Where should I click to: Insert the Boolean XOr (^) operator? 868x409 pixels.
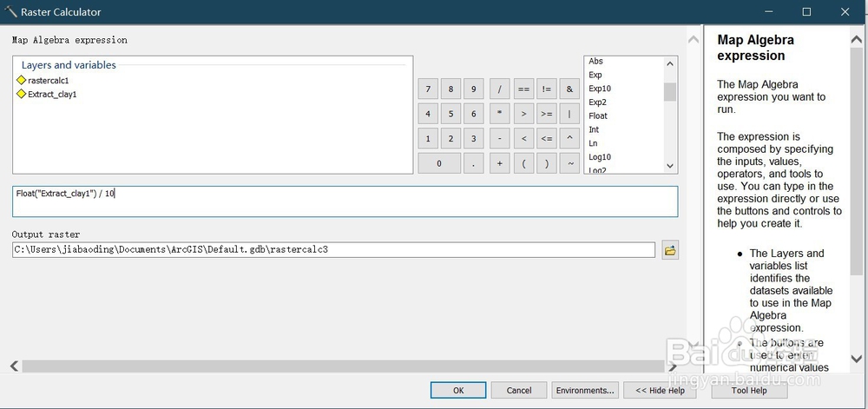point(569,139)
